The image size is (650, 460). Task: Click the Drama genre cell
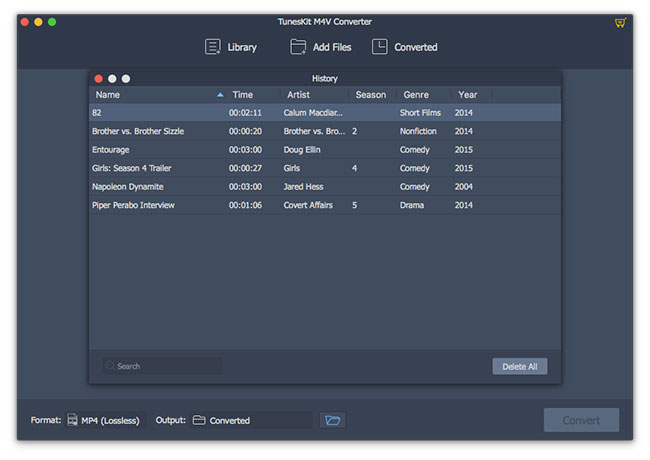pos(412,205)
